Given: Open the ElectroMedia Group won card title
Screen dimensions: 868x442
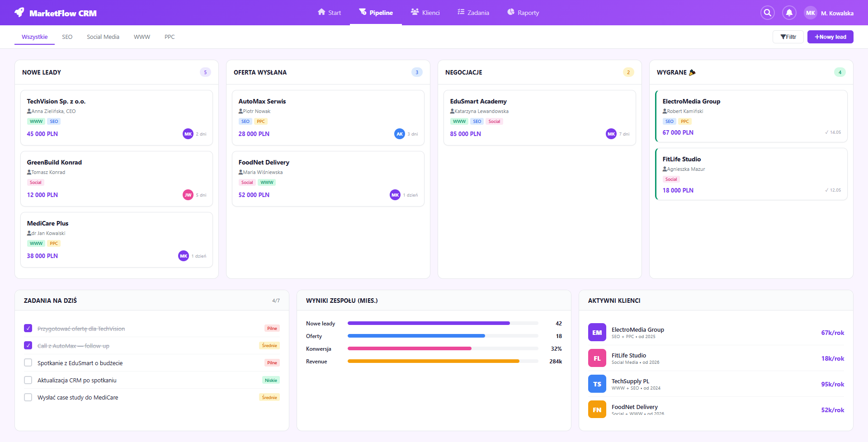Looking at the screenshot, I should tap(691, 101).
